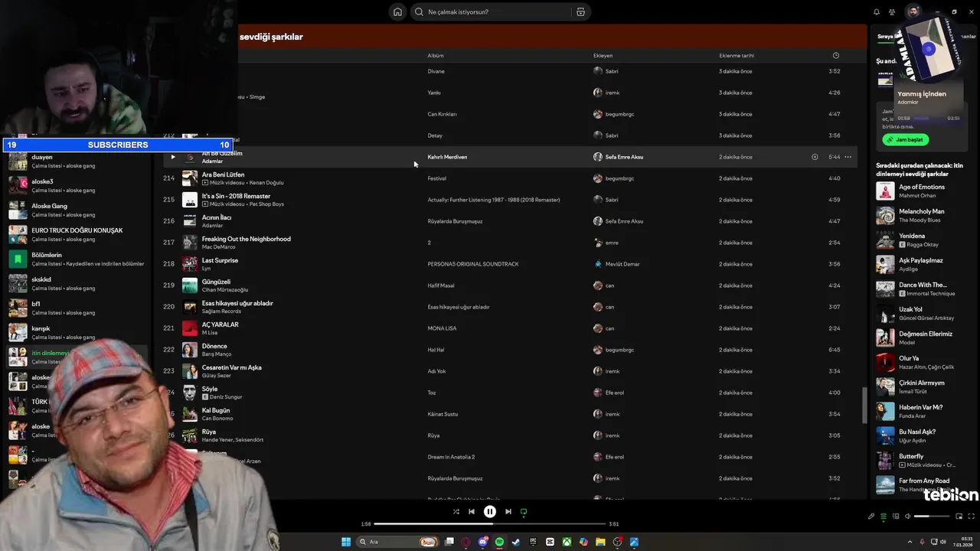The width and height of the screenshot is (980, 551).
Task: Select the track "Freaking Out the Neighborhood"
Action: click(x=246, y=239)
